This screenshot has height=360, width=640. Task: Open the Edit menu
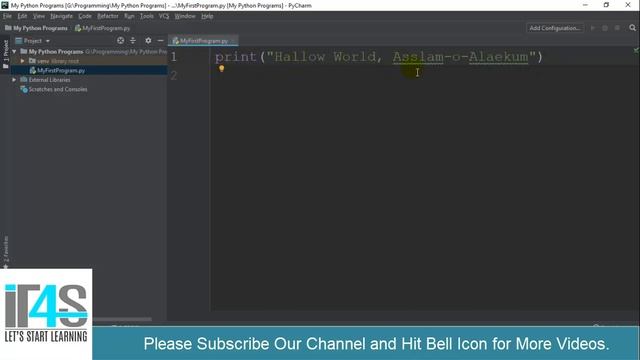[x=22, y=16]
